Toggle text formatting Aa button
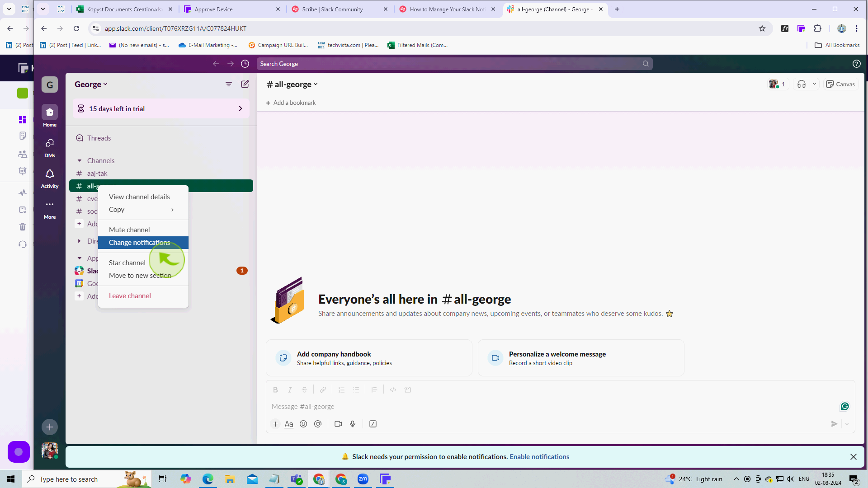This screenshot has width=868, height=488. point(289,424)
